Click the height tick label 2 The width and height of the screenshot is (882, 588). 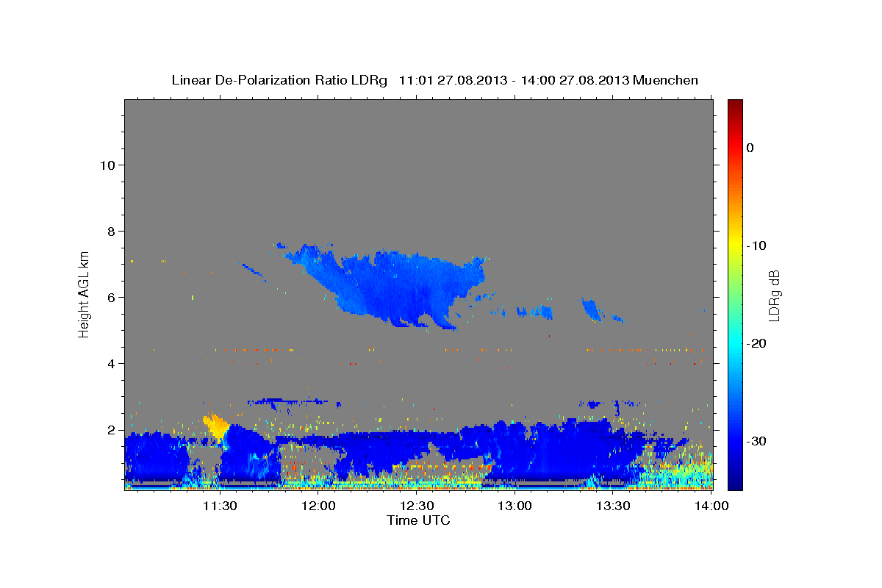112,430
